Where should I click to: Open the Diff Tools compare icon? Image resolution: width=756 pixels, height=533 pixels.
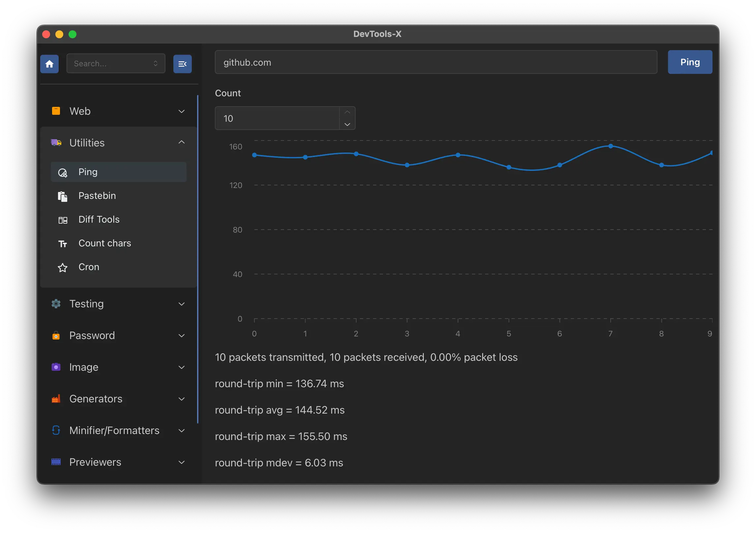tap(63, 220)
